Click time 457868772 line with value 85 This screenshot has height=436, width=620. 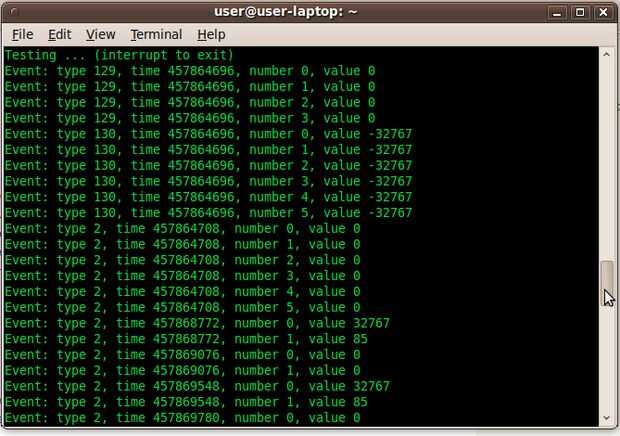tap(186, 340)
